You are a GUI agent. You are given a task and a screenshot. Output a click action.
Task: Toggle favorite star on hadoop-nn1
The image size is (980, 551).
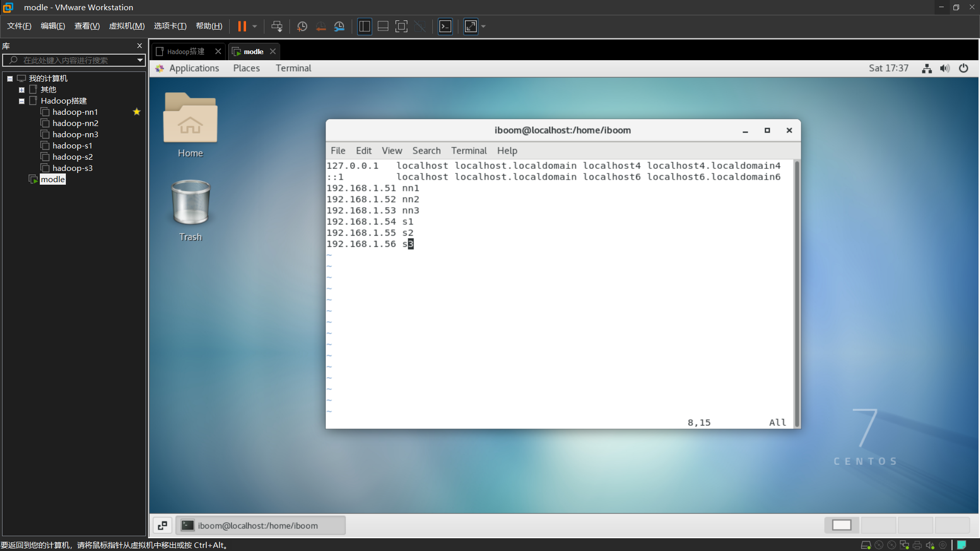136,112
